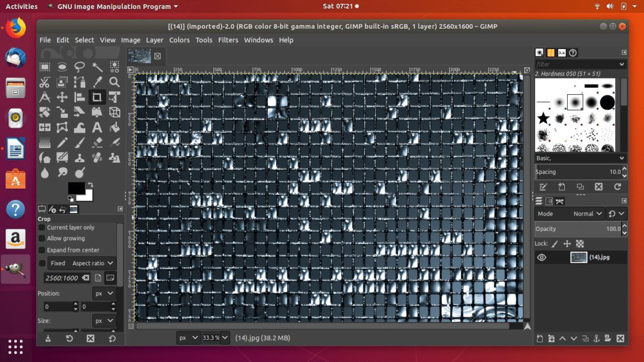Click swap foreground and background colors arrow
The image size is (644, 362).
[x=90, y=185]
